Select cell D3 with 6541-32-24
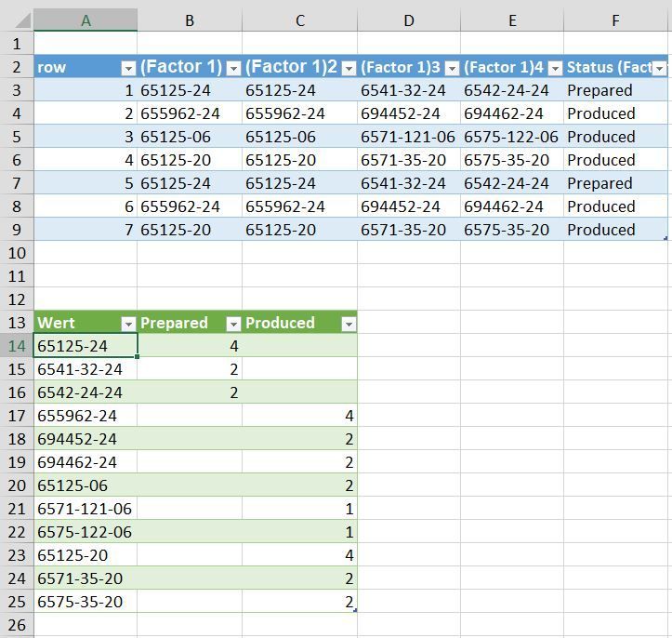Viewport: 672px width, 638px height. point(409,90)
